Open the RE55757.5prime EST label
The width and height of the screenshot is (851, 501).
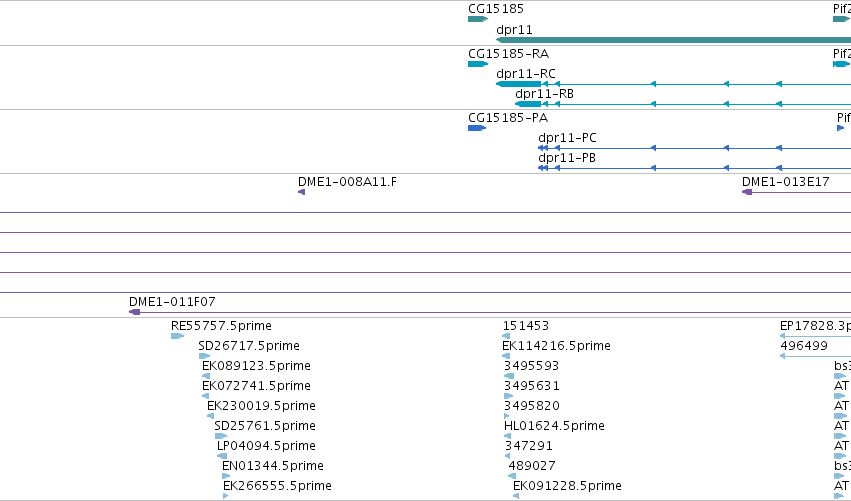point(221,326)
